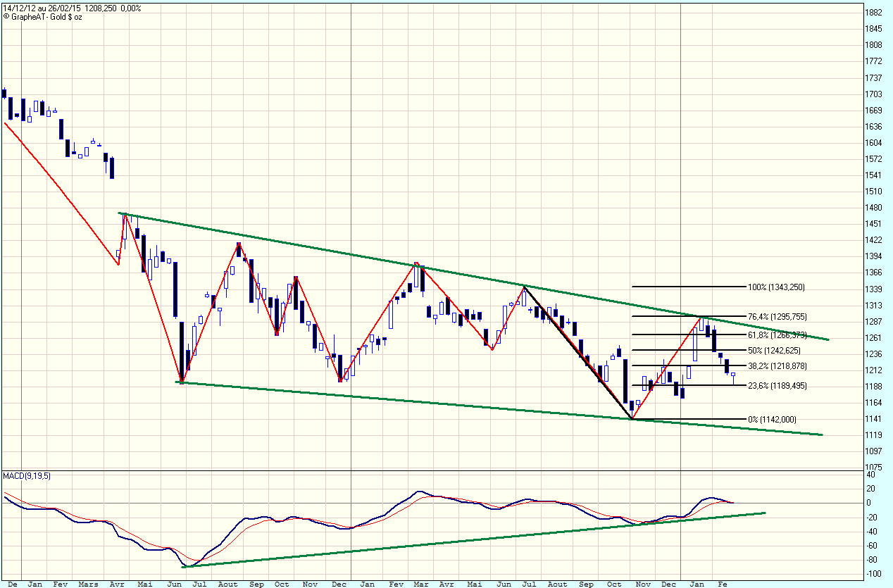The image size is (893, 588).
Task: Select MACD scale value -60
Action: (872, 546)
